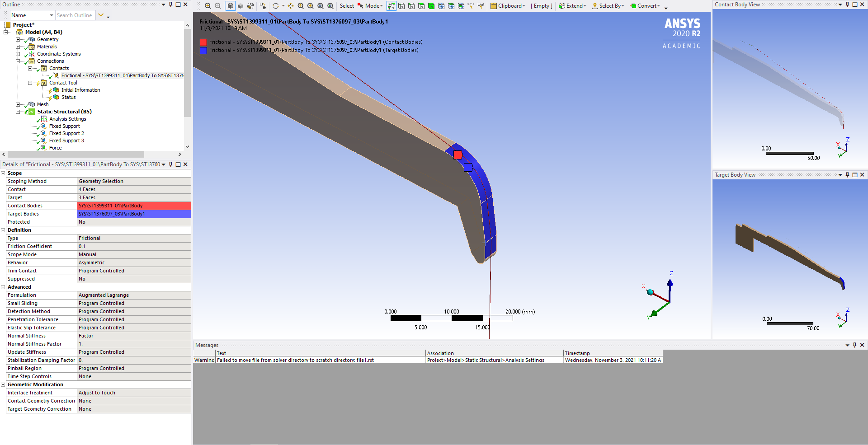Open the Name filter dropdown in Outline
The height and width of the screenshot is (445, 868).
tap(52, 15)
